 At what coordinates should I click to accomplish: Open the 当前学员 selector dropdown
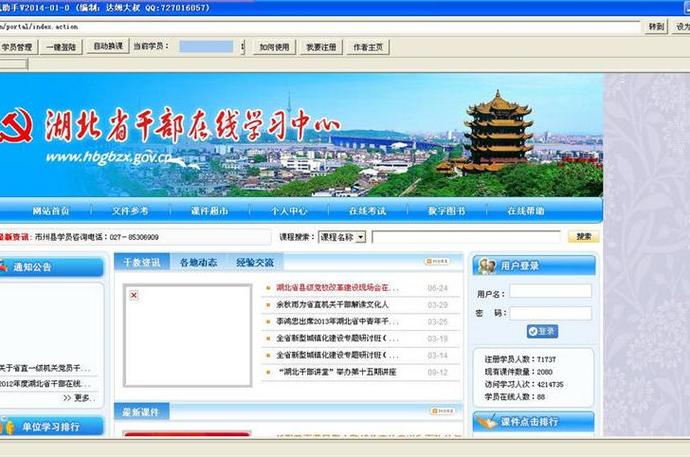tap(241, 47)
